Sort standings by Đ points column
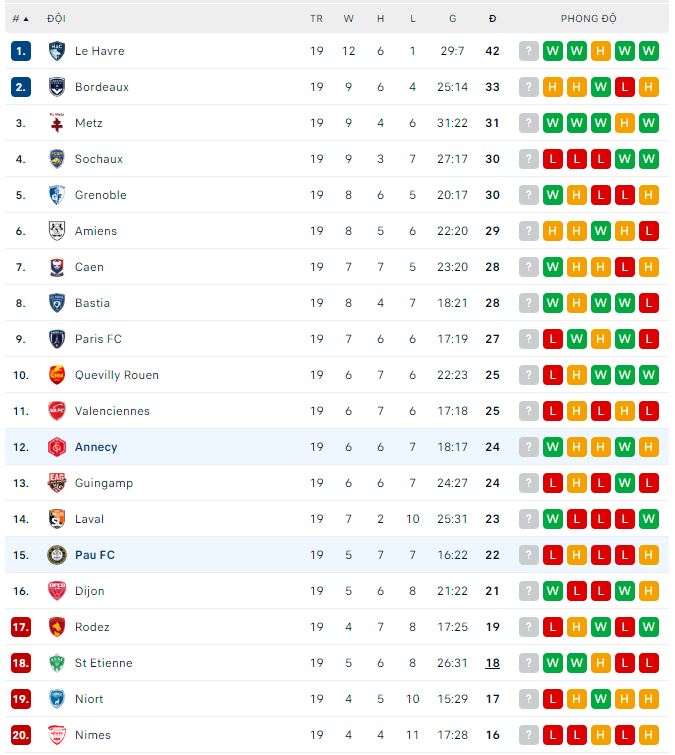 [492, 19]
